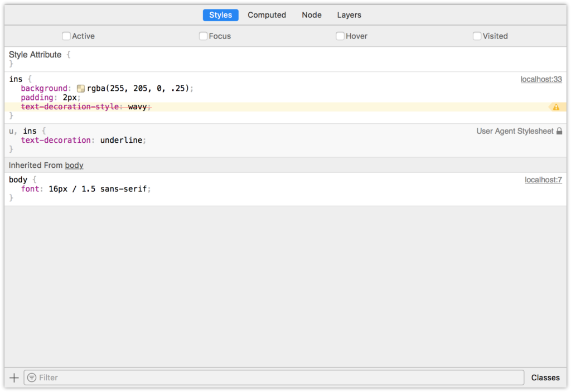Viewport: 571px width, 392px height.
Task: Open the Node tab
Action: 311,15
